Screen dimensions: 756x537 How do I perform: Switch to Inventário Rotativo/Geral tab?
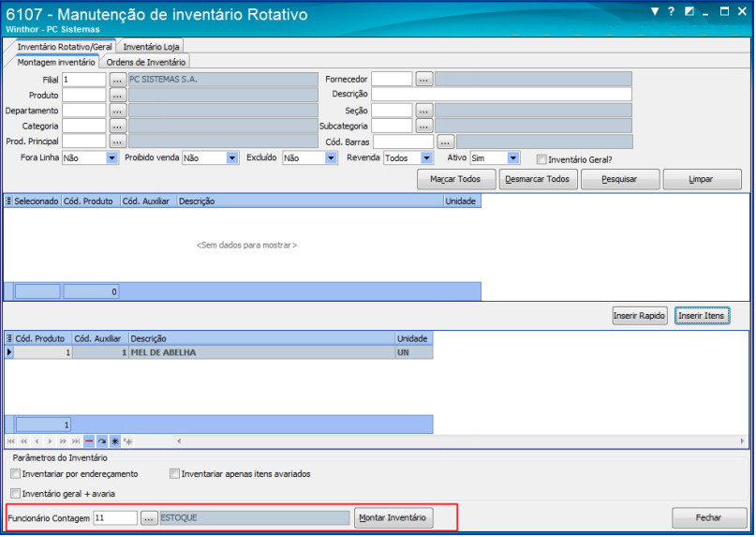tap(64, 47)
